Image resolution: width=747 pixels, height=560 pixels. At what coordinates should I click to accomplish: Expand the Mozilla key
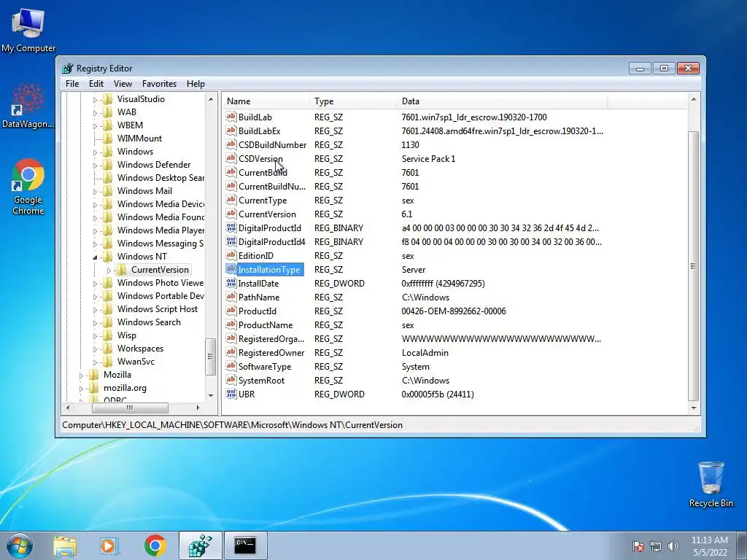81,376
